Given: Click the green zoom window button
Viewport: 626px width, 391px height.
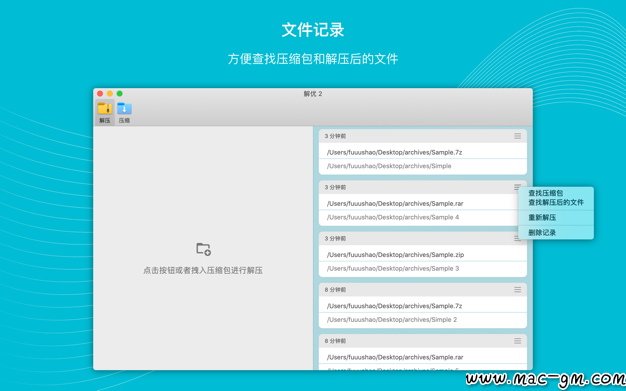Looking at the screenshot, I should 119,93.
